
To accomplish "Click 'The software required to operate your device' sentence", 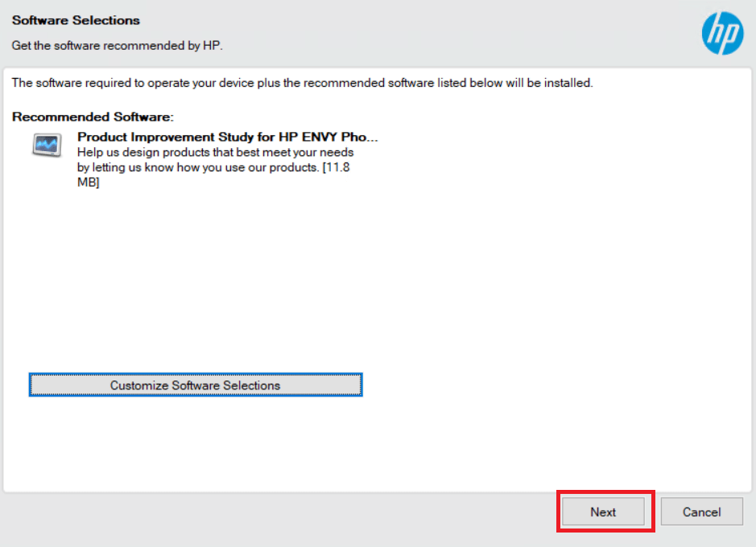I will pos(302,83).
